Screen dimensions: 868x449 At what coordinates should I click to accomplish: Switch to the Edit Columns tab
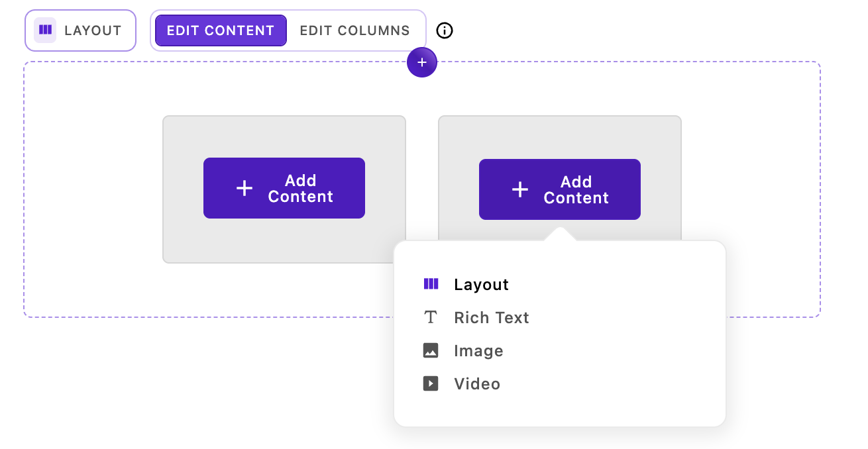coord(356,30)
